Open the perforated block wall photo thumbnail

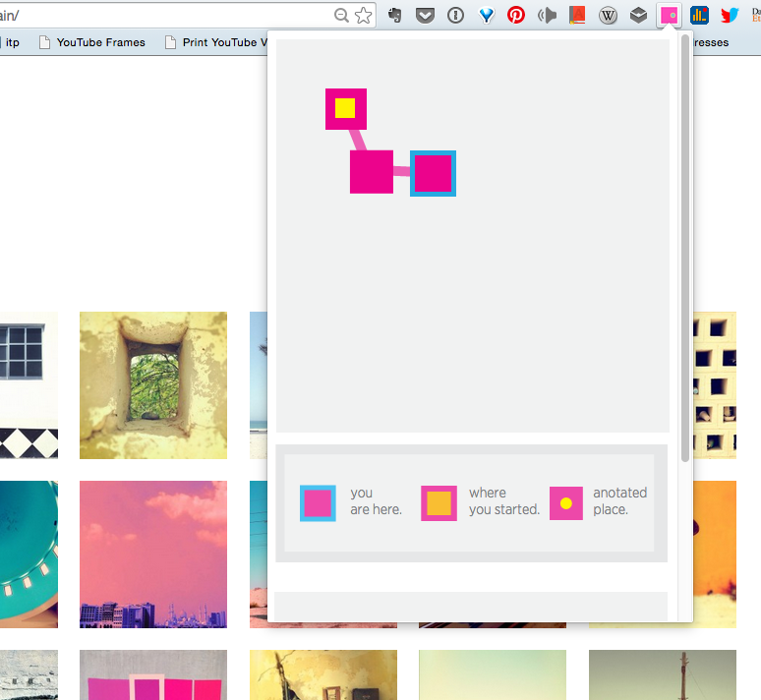tap(715, 385)
